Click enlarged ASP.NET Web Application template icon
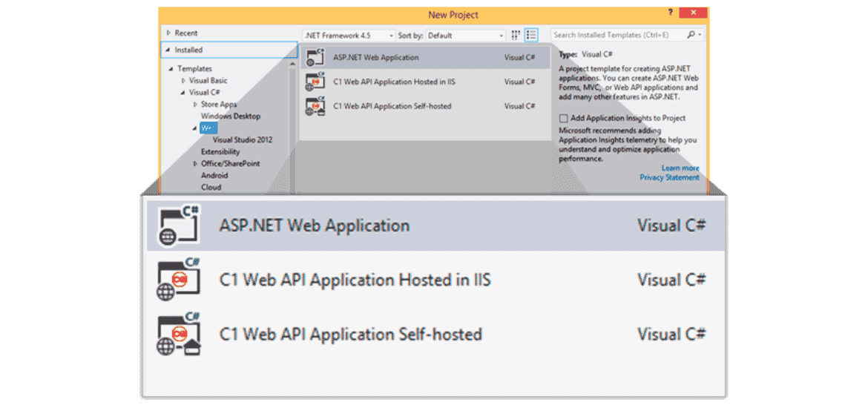Viewport: 868px width, 408px height. pyautogui.click(x=178, y=225)
